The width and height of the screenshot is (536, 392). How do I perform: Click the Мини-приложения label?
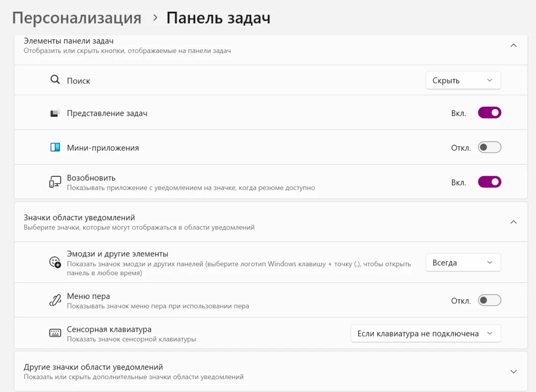click(103, 148)
